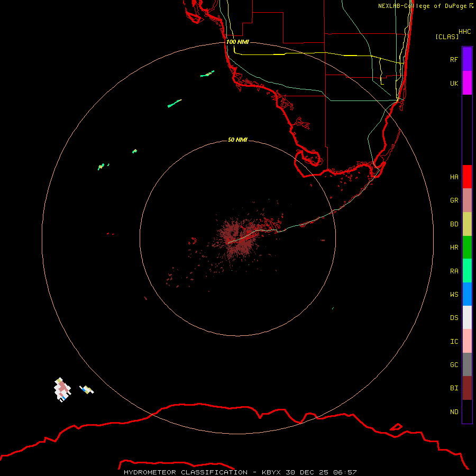Click the UK magenta legend swatch
476x476 pixels.
click(467, 83)
